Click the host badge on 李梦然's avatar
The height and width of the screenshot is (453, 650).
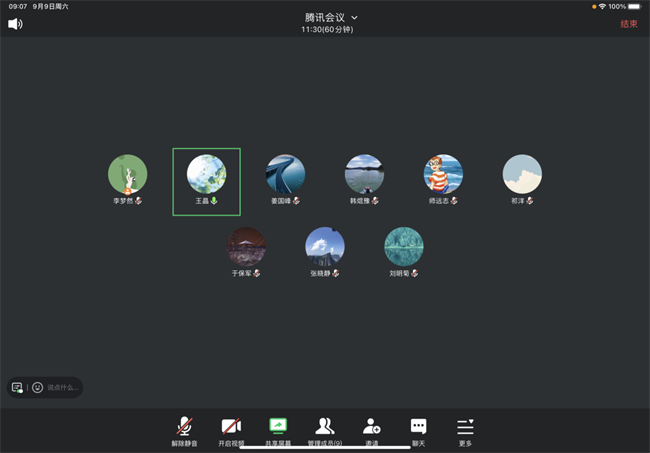pyautogui.click(x=128, y=191)
